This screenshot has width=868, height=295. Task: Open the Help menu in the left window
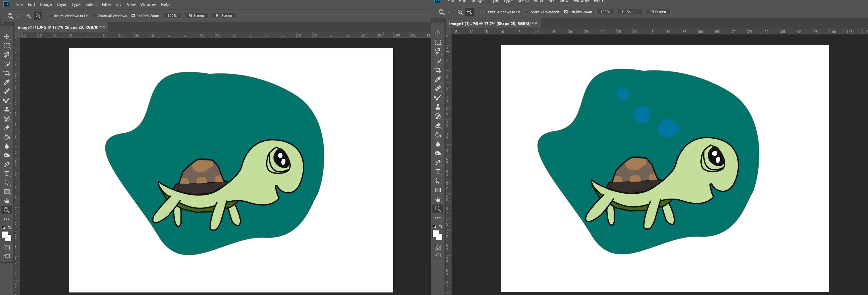165,4
